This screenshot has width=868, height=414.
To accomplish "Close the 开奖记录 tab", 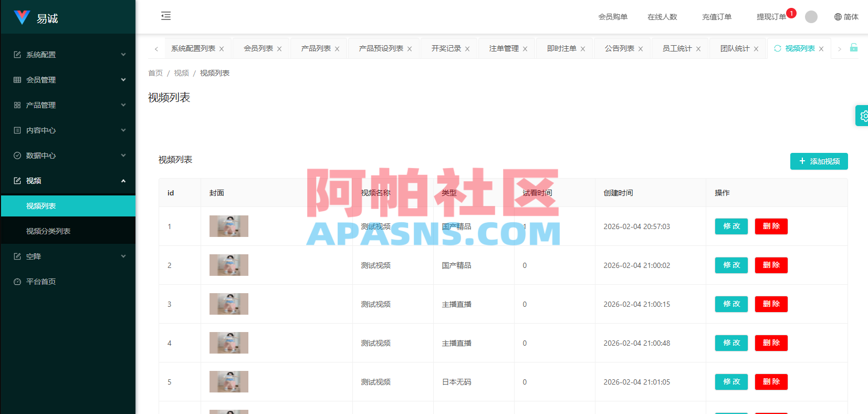I will (467, 49).
